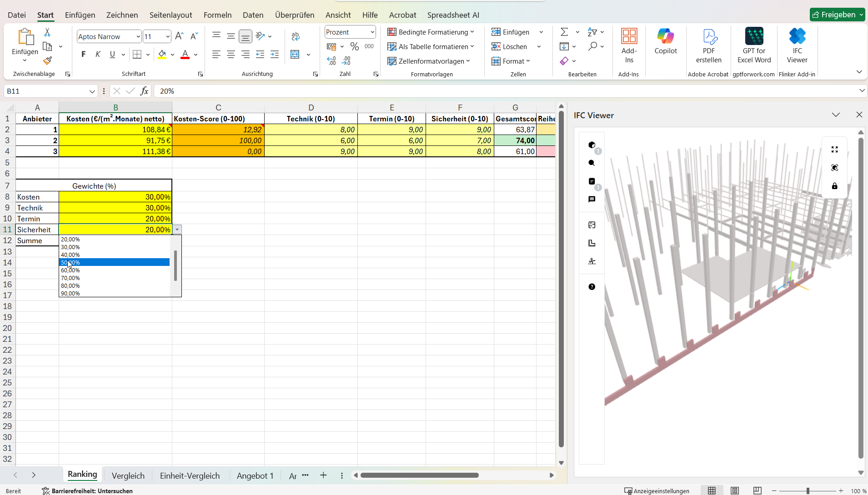The height and width of the screenshot is (495, 868).
Task: Click the large Einfügen paste button
Action: [x=25, y=41]
